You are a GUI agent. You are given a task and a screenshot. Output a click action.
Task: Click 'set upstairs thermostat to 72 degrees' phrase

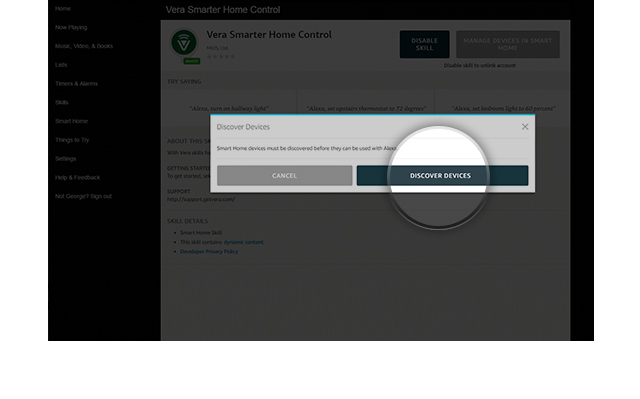tap(366, 109)
